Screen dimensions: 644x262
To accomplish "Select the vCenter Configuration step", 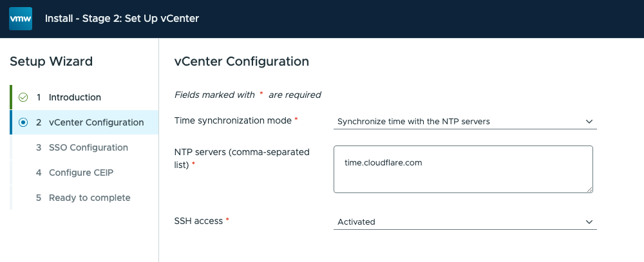I will [x=84, y=122].
